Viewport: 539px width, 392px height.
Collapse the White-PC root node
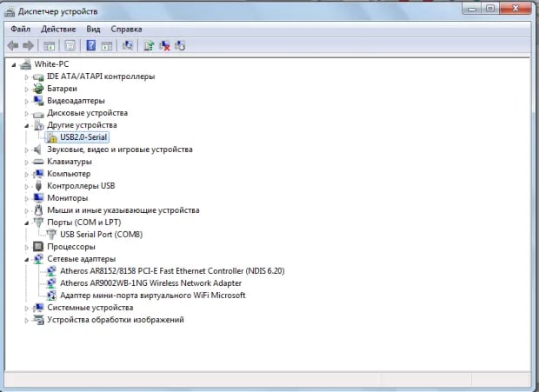[x=13, y=64]
